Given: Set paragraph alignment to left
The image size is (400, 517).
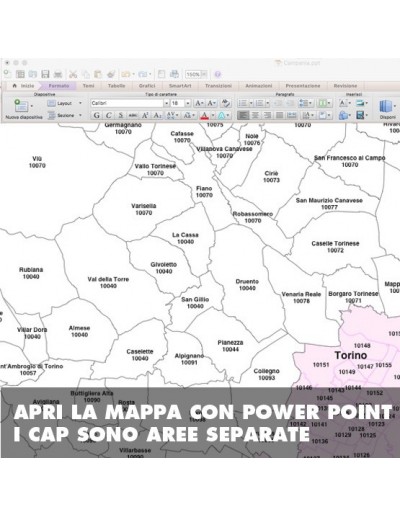Looking at the screenshot, I should (x=243, y=115).
